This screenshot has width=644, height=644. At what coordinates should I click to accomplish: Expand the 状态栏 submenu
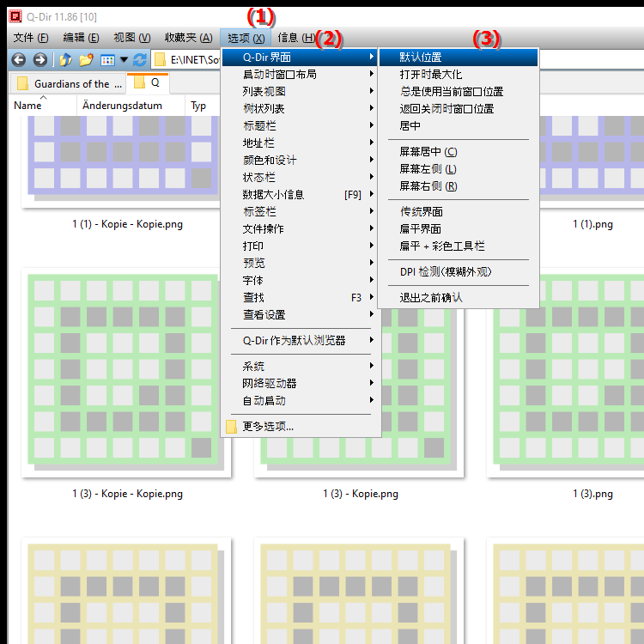[301, 178]
